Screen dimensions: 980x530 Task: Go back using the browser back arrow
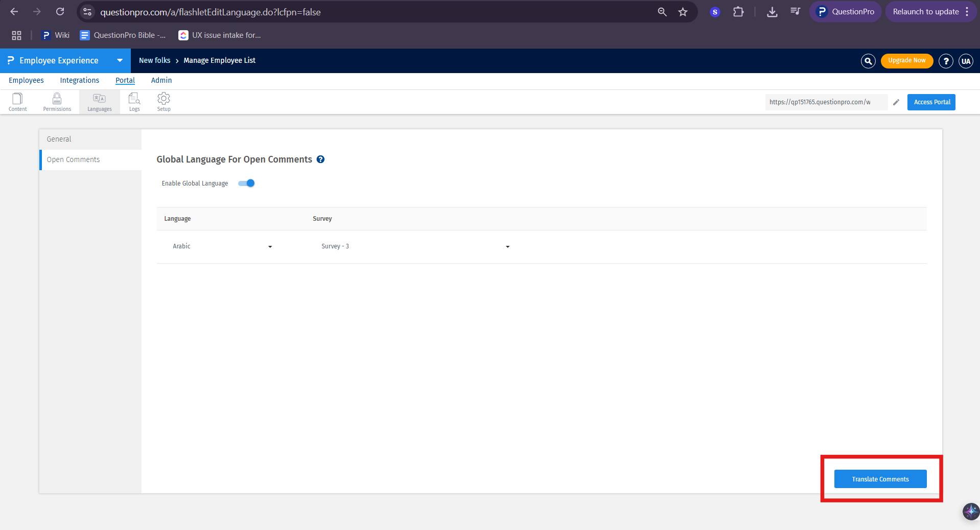coord(14,12)
